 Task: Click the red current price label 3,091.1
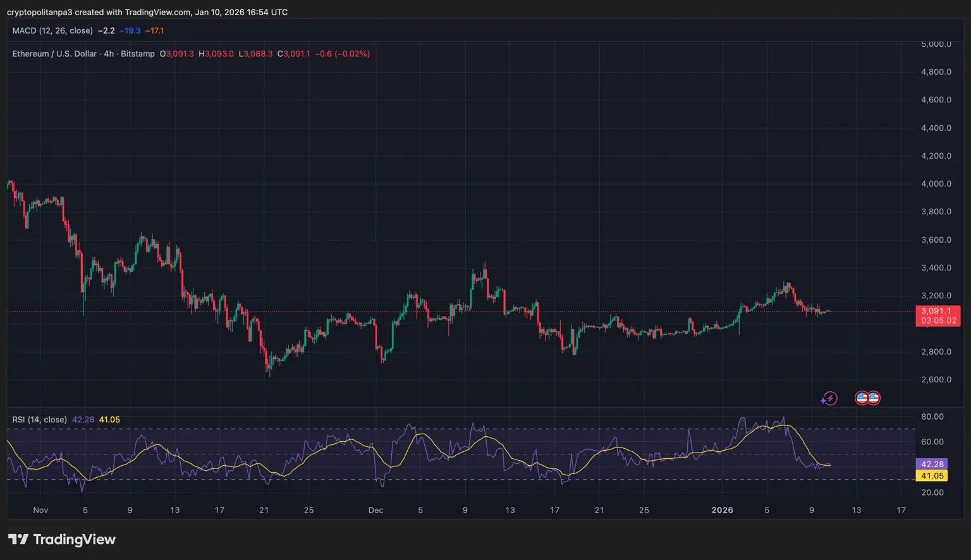[937, 311]
